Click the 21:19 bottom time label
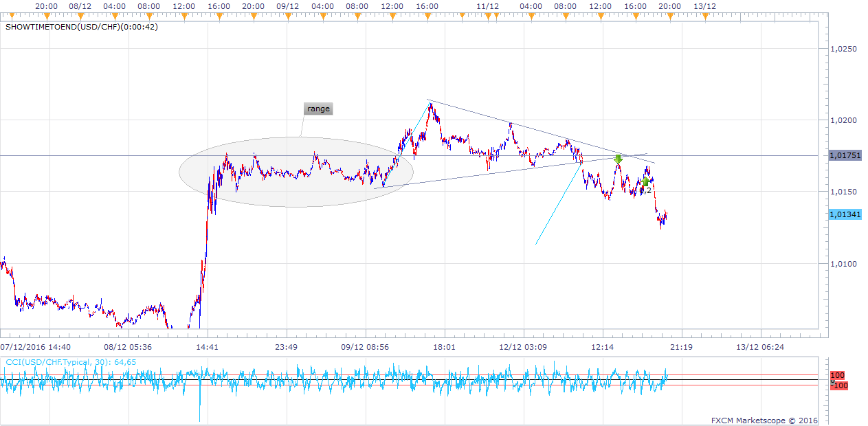The height and width of the screenshot is (426, 868). 681,347
